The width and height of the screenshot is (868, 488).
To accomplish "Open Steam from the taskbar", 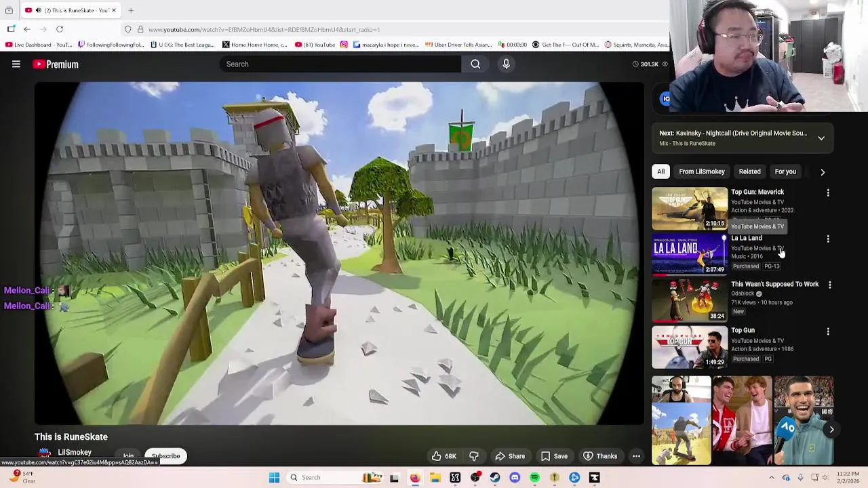I will pos(495,477).
